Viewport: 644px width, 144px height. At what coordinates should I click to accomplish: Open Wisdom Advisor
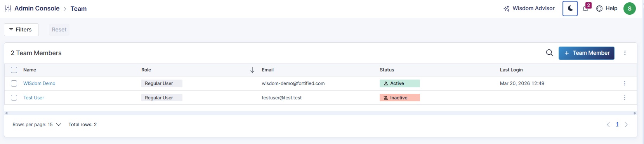click(x=529, y=8)
